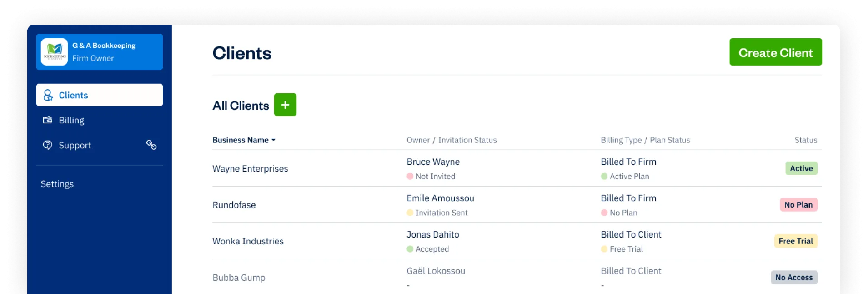
Task: Click the No Plan status badge
Action: [x=798, y=205]
